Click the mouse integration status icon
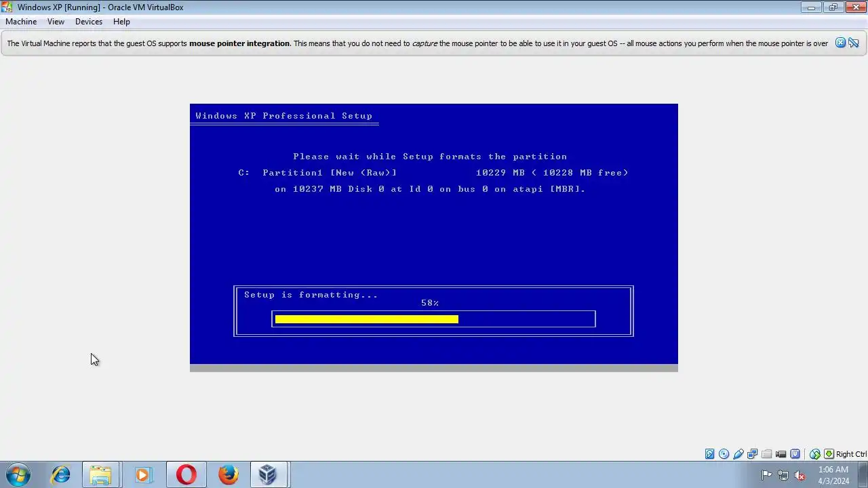 (815, 454)
